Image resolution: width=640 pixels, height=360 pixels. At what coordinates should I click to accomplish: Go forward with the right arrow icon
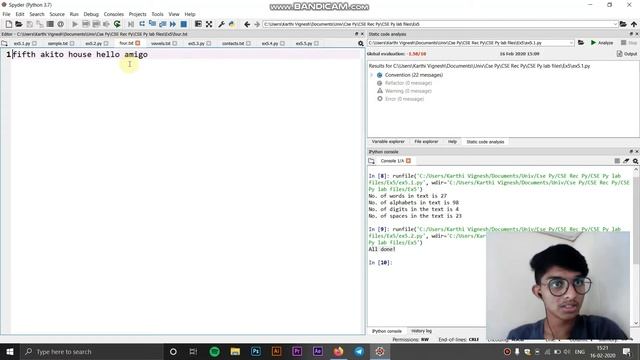[x=257, y=24]
